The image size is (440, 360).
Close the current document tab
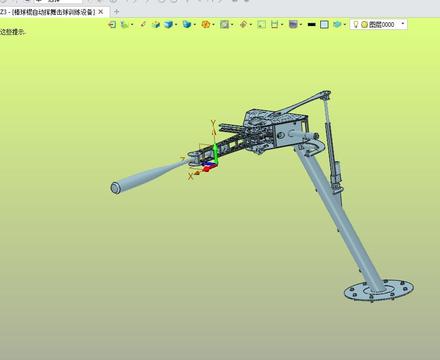(x=101, y=12)
